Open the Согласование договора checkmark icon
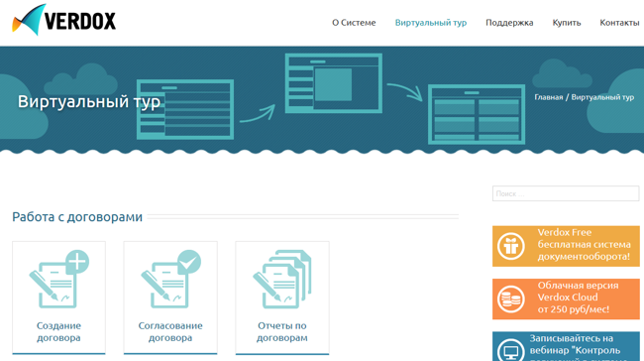Viewport: 644px width, 361px height. [x=170, y=279]
